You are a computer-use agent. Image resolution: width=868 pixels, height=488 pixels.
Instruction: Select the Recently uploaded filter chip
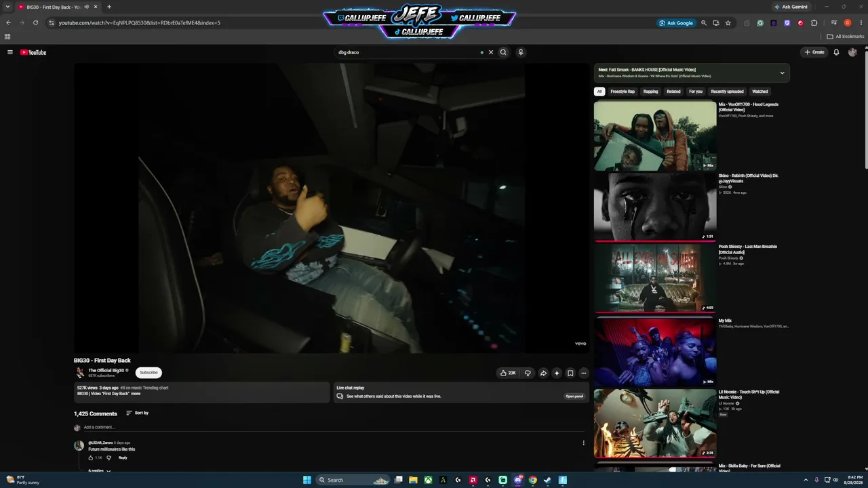pos(727,91)
